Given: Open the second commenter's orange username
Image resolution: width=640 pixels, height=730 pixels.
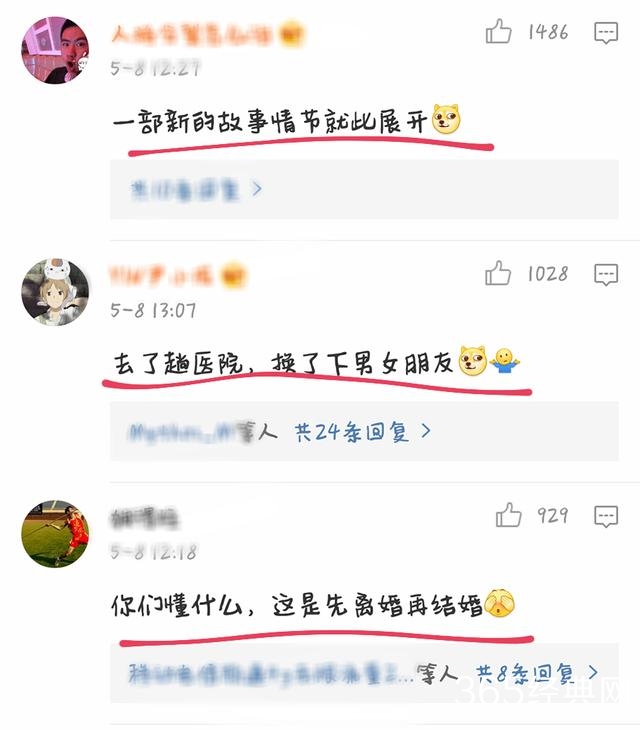Looking at the screenshot, I should tap(177, 276).
